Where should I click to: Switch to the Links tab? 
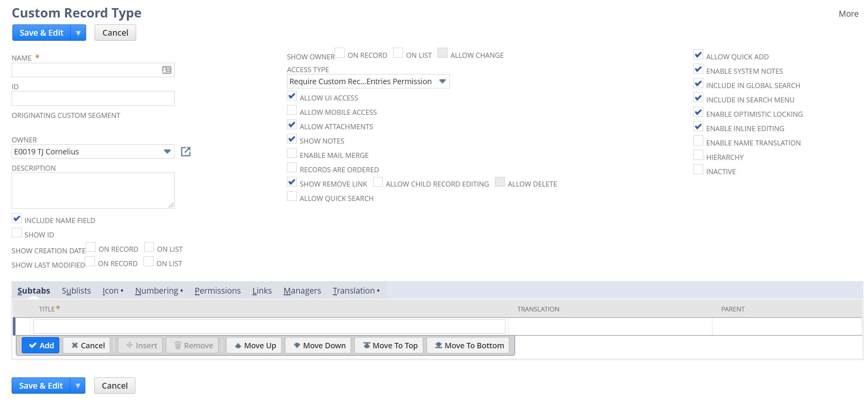coord(262,291)
